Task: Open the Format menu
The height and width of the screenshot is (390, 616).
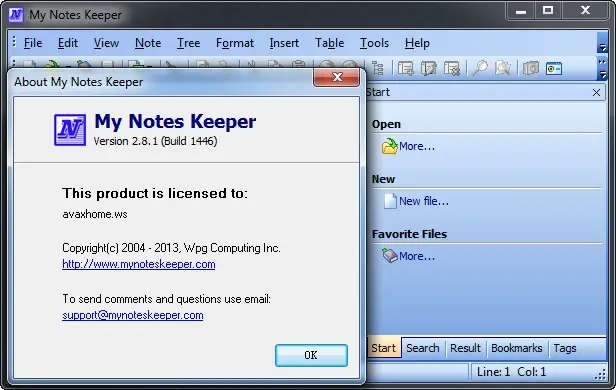Action: 235,43
